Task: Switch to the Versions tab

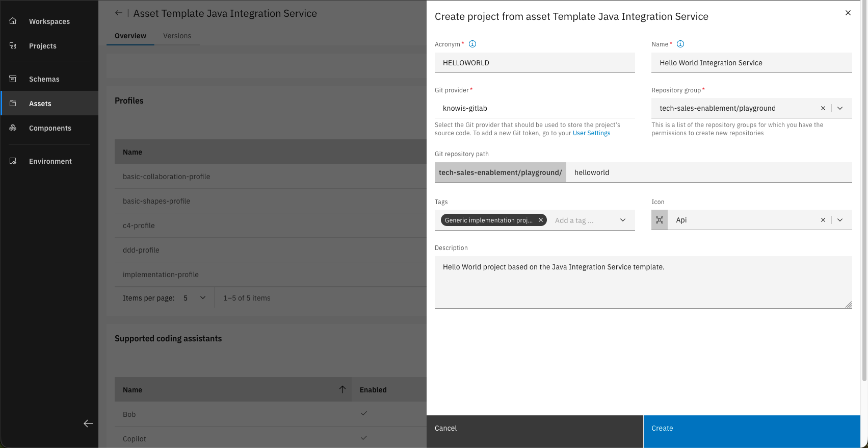Action: [x=177, y=36]
